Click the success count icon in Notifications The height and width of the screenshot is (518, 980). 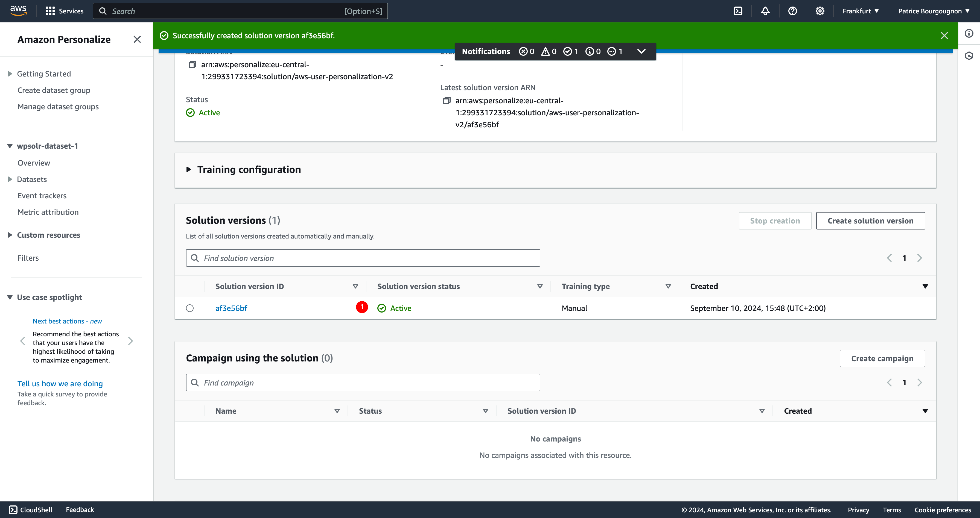[x=567, y=51]
